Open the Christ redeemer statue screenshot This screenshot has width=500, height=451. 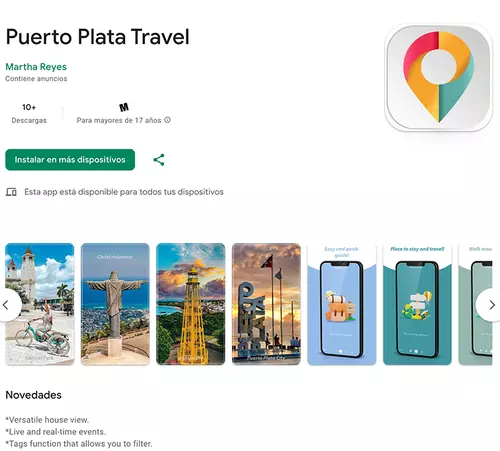115,304
